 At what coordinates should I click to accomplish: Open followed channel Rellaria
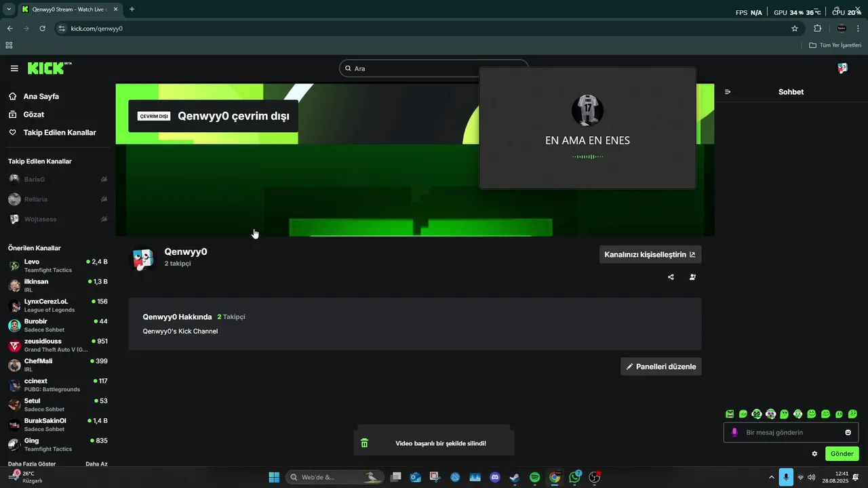[x=58, y=199]
